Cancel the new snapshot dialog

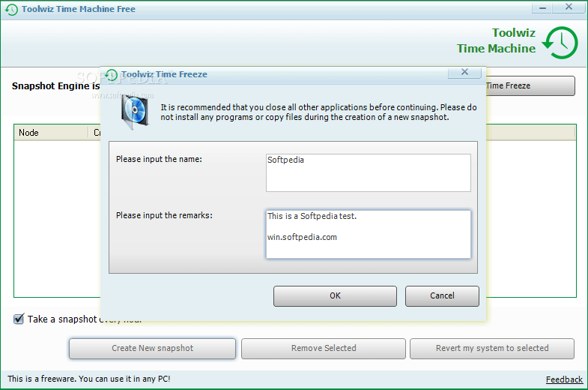pos(442,295)
